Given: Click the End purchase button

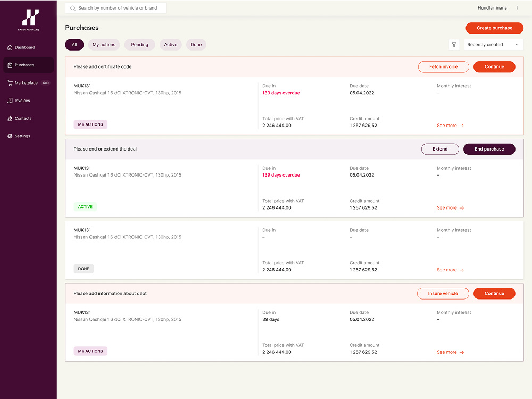Looking at the screenshot, I should 489,149.
